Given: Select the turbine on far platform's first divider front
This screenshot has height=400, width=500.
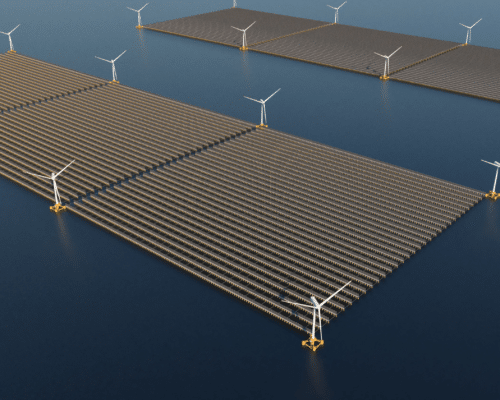Looking at the screenshot, I should (x=244, y=36).
